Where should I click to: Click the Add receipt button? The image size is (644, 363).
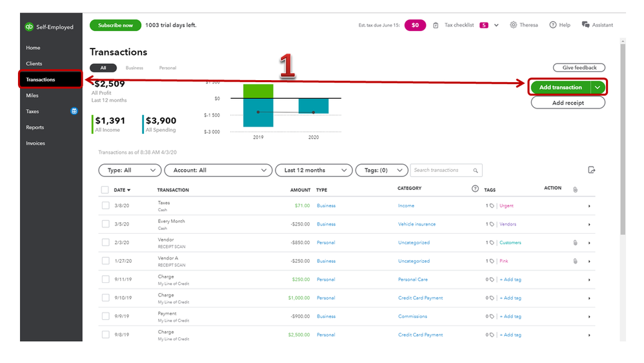pos(568,103)
